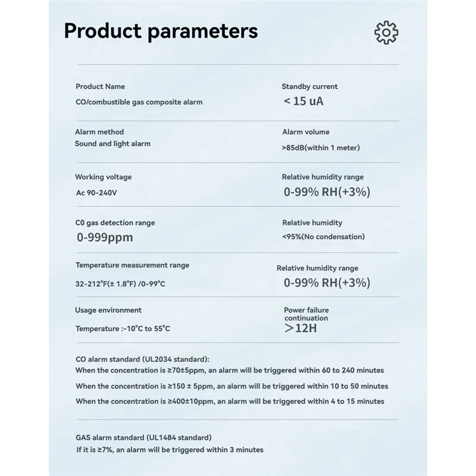This screenshot has width=476, height=476.
Task: Select the ≥400±10ppm concentration line
Action: coord(230,402)
